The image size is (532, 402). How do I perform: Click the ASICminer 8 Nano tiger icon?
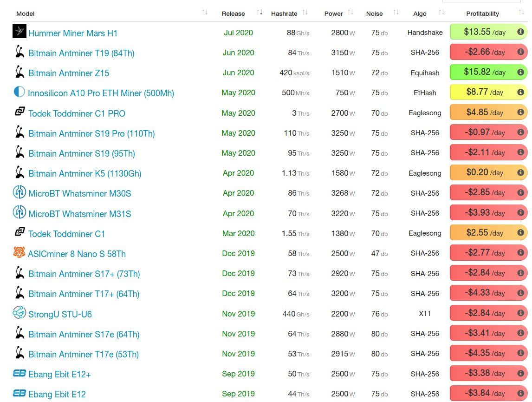(19, 253)
